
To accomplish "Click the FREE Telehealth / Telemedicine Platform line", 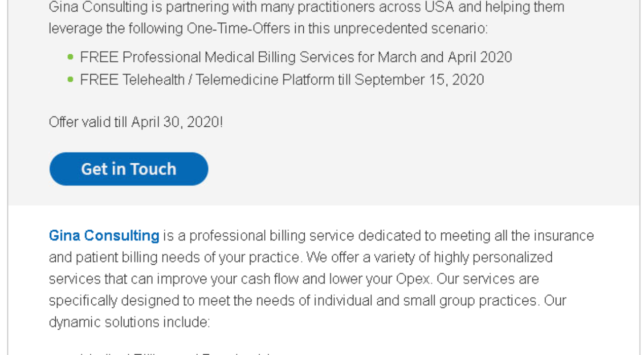I will click(x=281, y=80).
